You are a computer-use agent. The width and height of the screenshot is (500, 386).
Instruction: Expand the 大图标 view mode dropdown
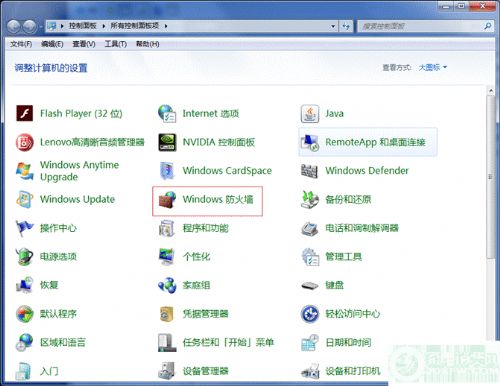433,68
